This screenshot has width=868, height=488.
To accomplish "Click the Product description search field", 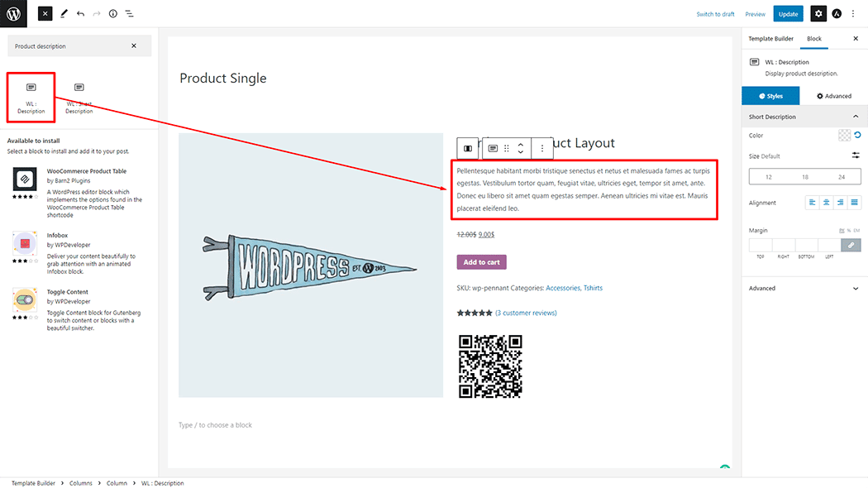I will (x=70, y=46).
